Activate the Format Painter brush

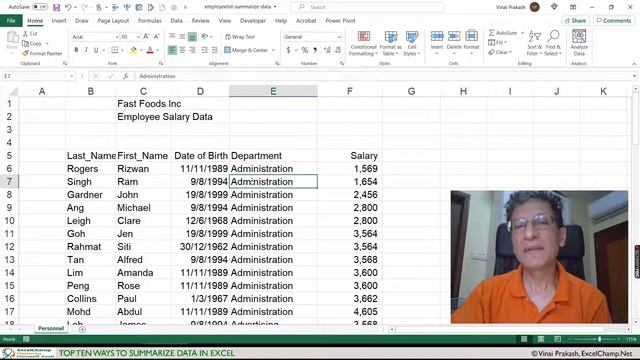click(42, 53)
